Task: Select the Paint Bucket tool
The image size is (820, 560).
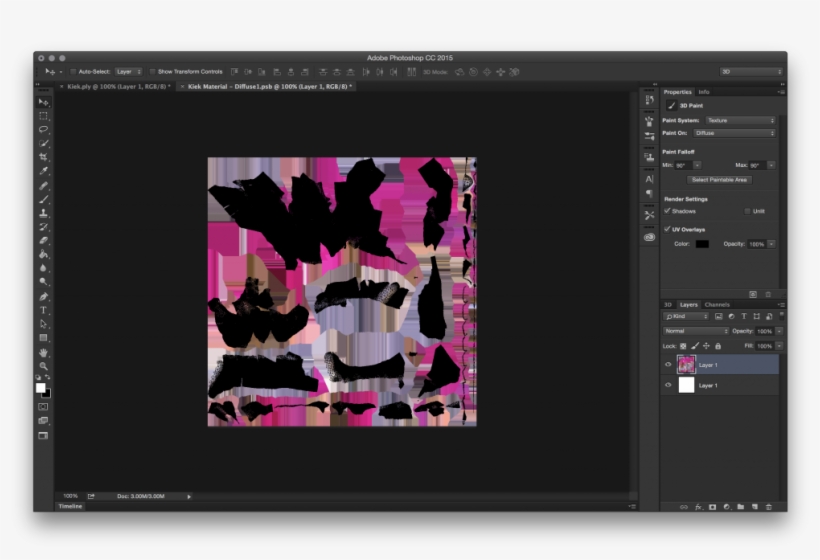Action: [x=43, y=255]
